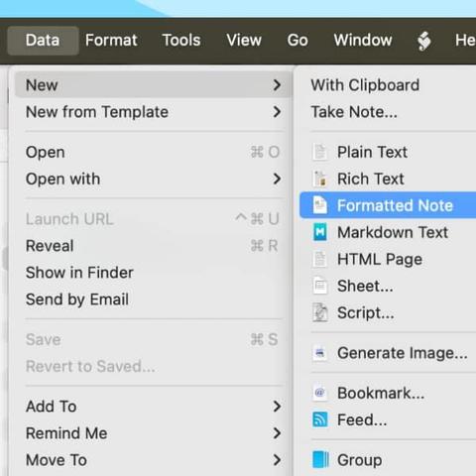Click the Bookmark @ icon
This screenshot has height=476, width=476.
click(x=319, y=393)
